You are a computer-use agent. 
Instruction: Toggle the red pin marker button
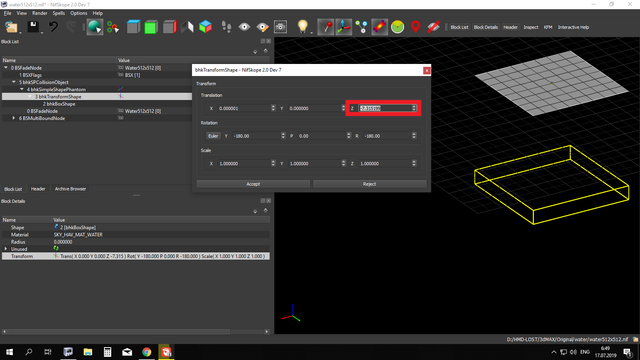pos(326,27)
